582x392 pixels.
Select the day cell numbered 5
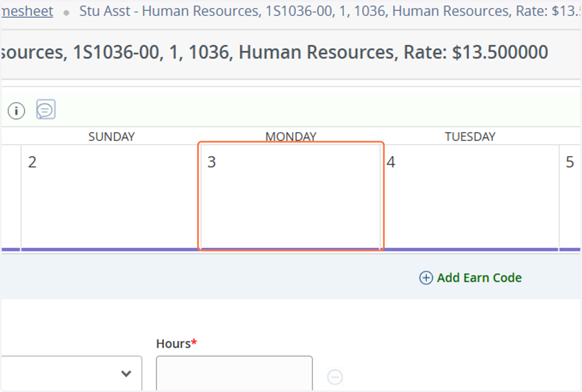tap(571, 197)
